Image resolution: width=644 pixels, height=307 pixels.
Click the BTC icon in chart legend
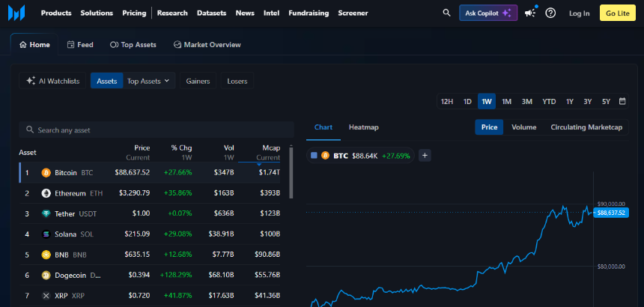325,156
